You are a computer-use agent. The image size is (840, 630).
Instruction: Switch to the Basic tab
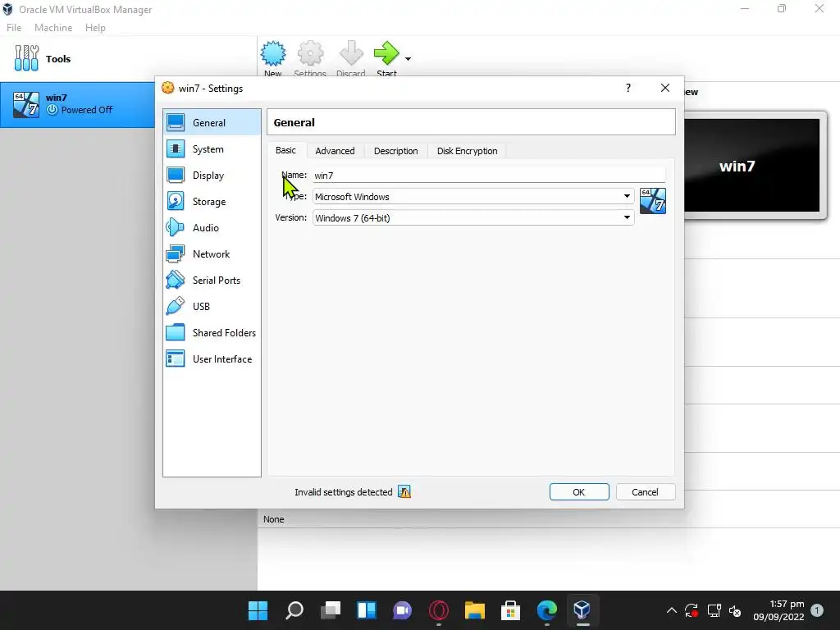(285, 151)
